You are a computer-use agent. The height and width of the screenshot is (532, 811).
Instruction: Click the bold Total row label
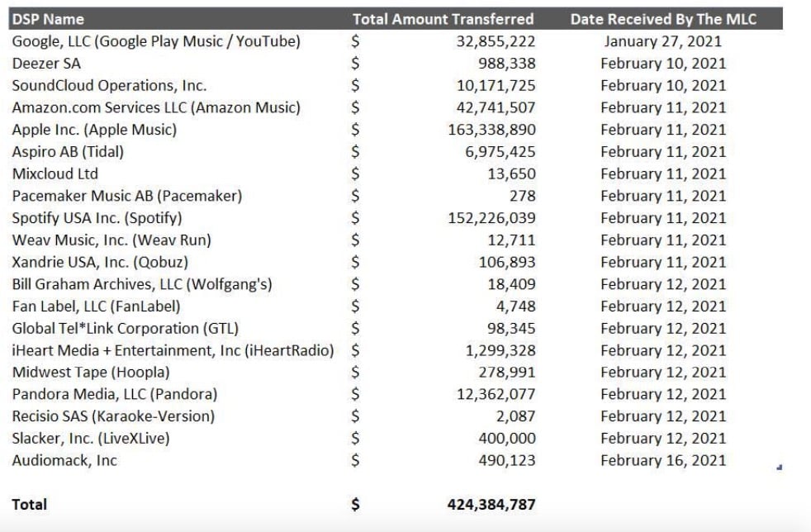tap(30, 505)
